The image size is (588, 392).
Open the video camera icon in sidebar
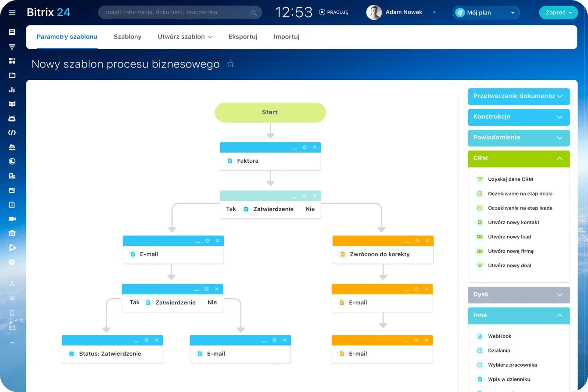pyautogui.click(x=12, y=219)
